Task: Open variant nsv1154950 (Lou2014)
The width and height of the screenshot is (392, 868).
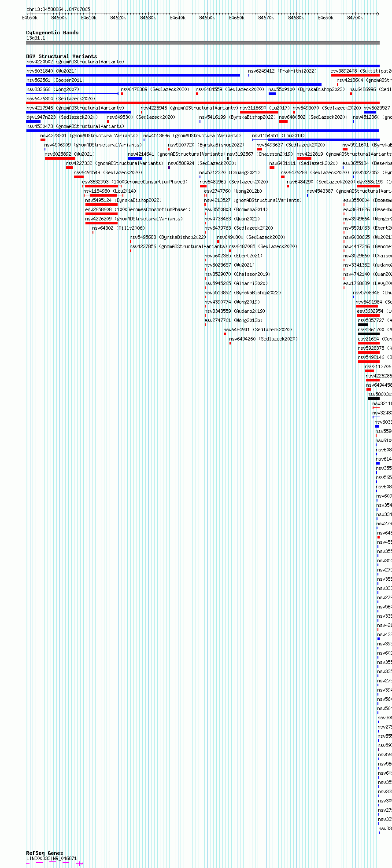Action: pyautogui.click(x=110, y=191)
